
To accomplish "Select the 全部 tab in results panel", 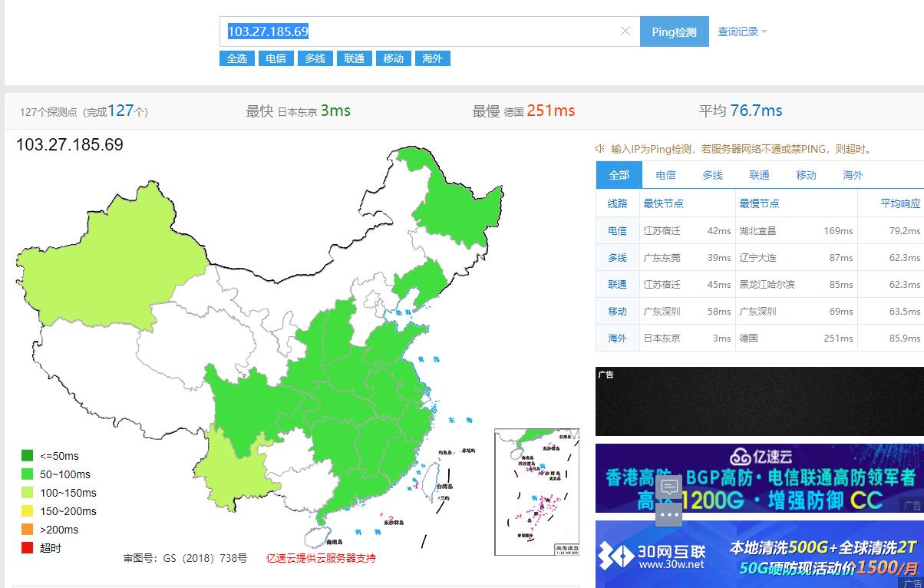I will tap(619, 175).
